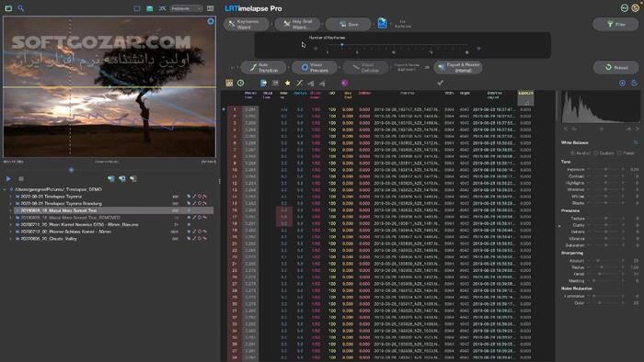Expand the 20200806 Clouds Valley folder
The width and height of the screenshot is (644, 362).
[x=11, y=239]
